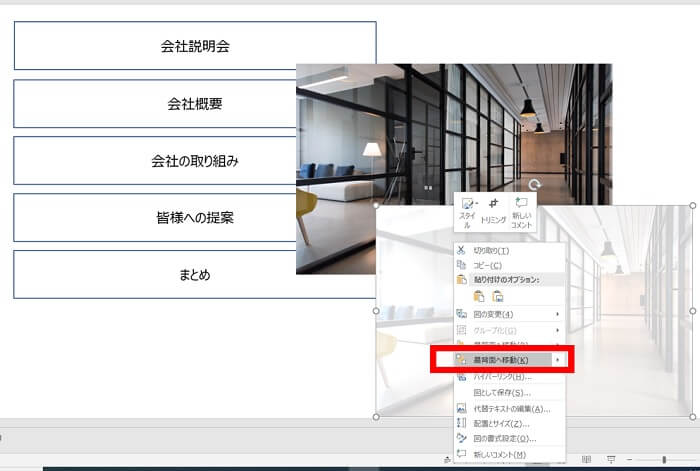Click the zoom slider handle
This screenshot has height=471, width=700.
(664, 459)
